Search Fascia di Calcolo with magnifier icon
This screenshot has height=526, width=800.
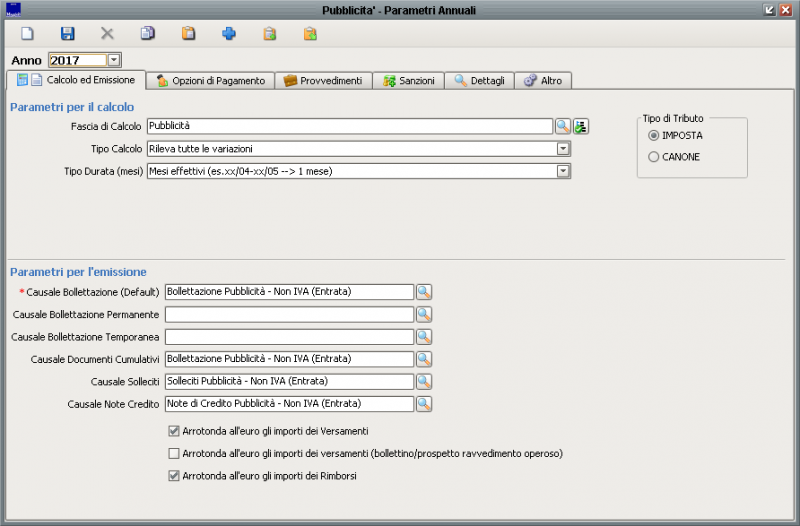pos(563,126)
